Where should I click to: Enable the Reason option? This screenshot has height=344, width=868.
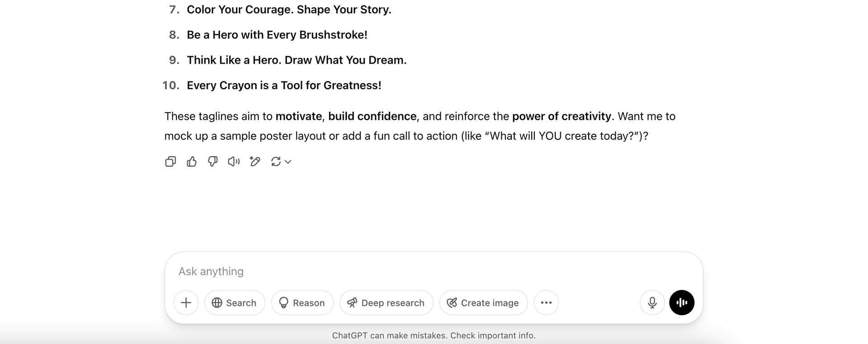coord(302,302)
